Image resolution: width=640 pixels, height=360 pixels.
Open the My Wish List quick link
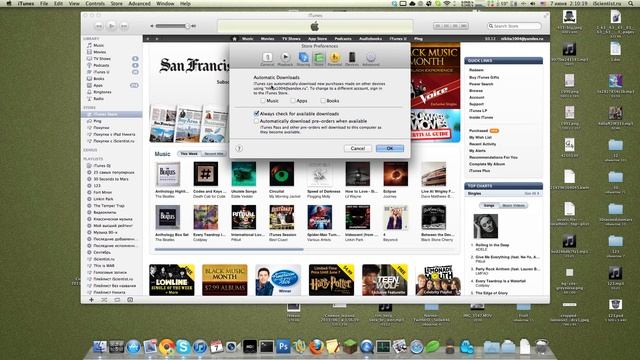pos(480,138)
